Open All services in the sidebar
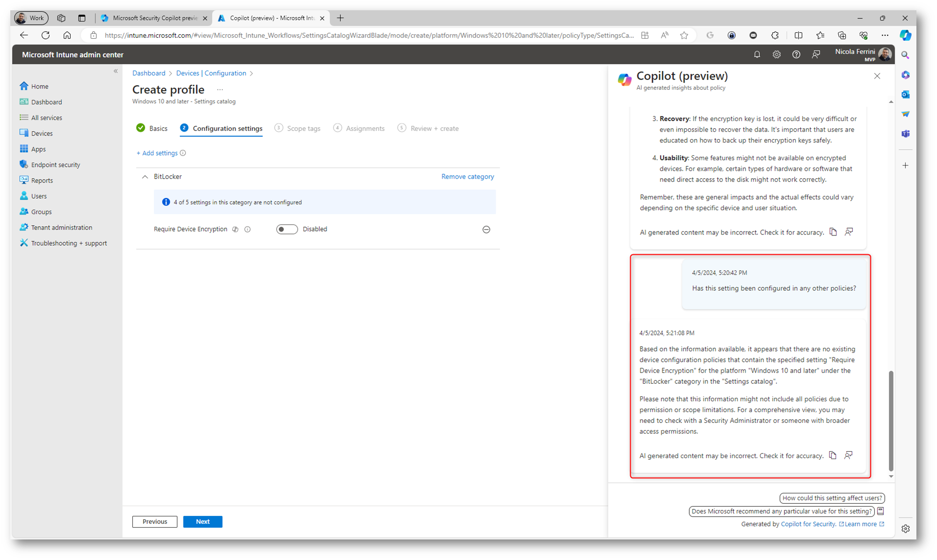This screenshot has width=937, height=560. coord(47,117)
